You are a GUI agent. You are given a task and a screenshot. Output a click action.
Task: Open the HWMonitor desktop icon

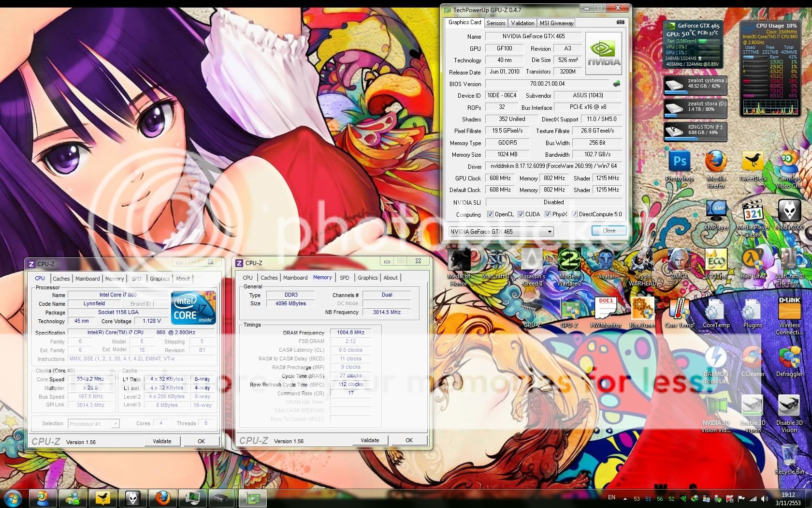[606, 310]
